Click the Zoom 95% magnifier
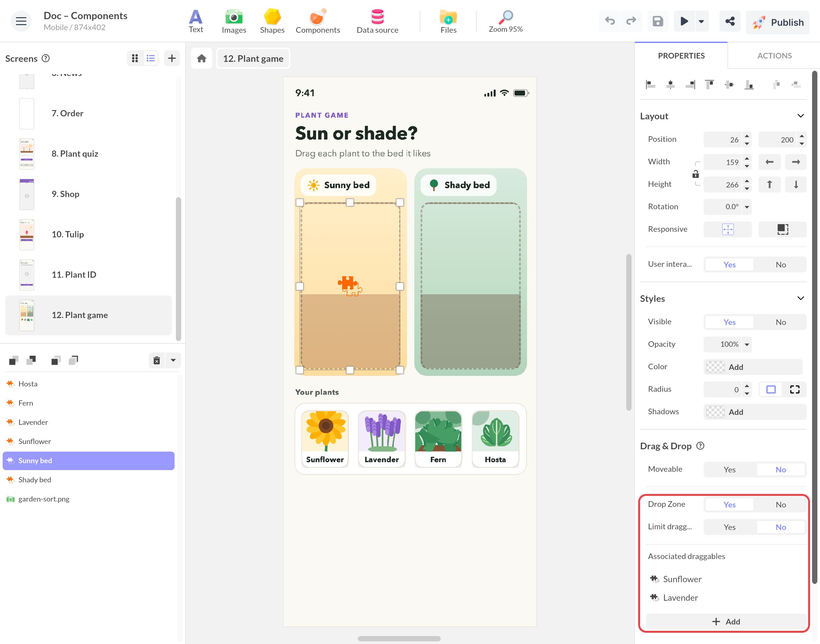Image resolution: width=820 pixels, height=644 pixels. [506, 21]
